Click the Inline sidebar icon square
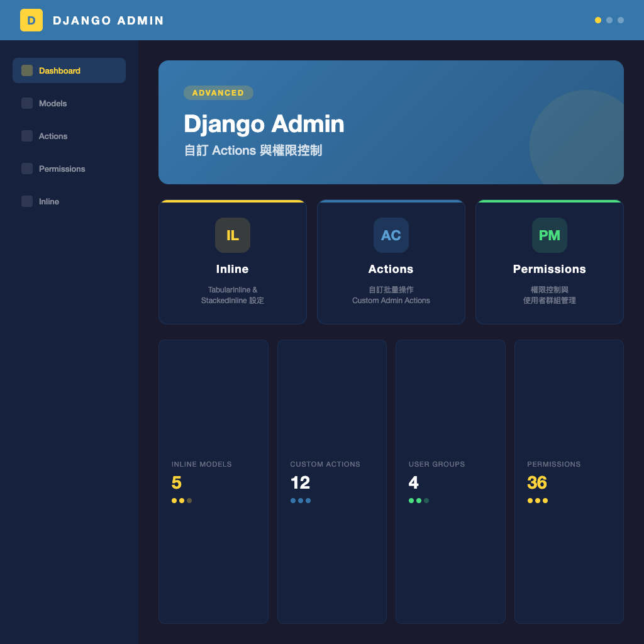This screenshot has width=644, height=644. click(27, 201)
